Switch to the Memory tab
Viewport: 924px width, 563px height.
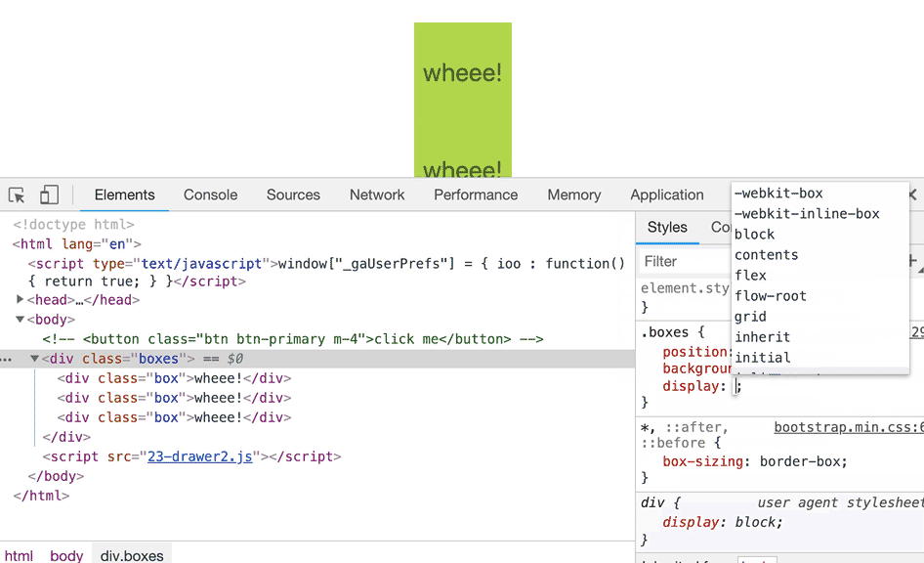(x=574, y=195)
